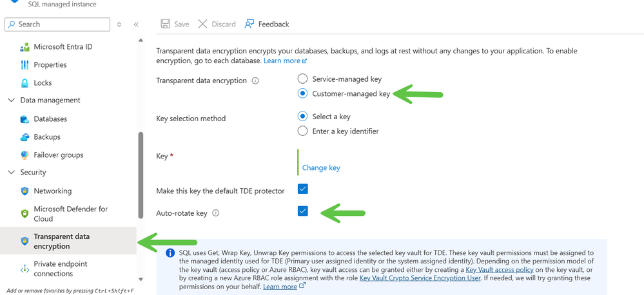The width and height of the screenshot is (644, 295).
Task: Choose Select a key radio option
Action: [302, 117]
